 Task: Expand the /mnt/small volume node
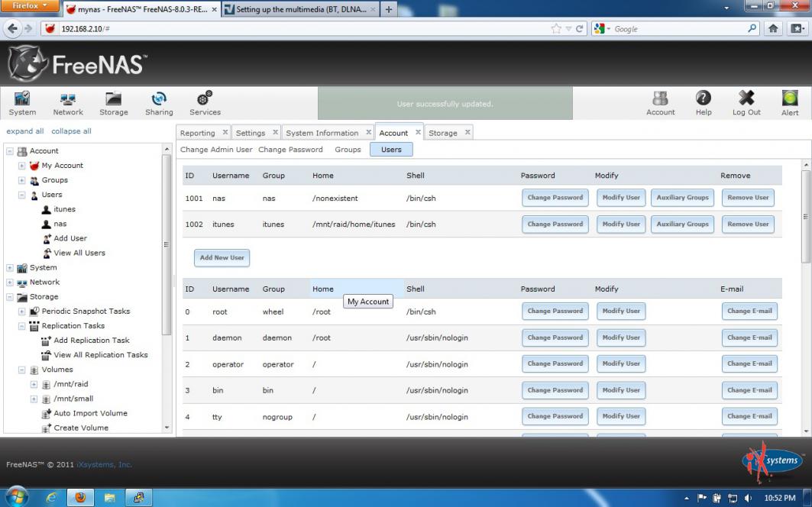coord(34,399)
